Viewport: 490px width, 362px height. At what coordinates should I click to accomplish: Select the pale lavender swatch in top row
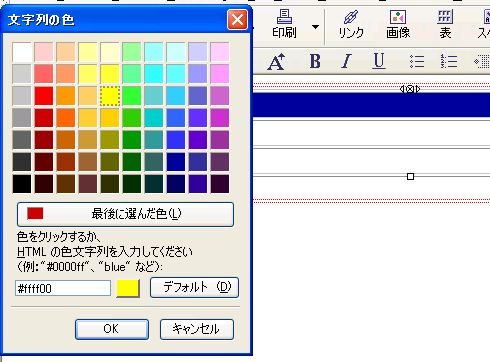198,52
